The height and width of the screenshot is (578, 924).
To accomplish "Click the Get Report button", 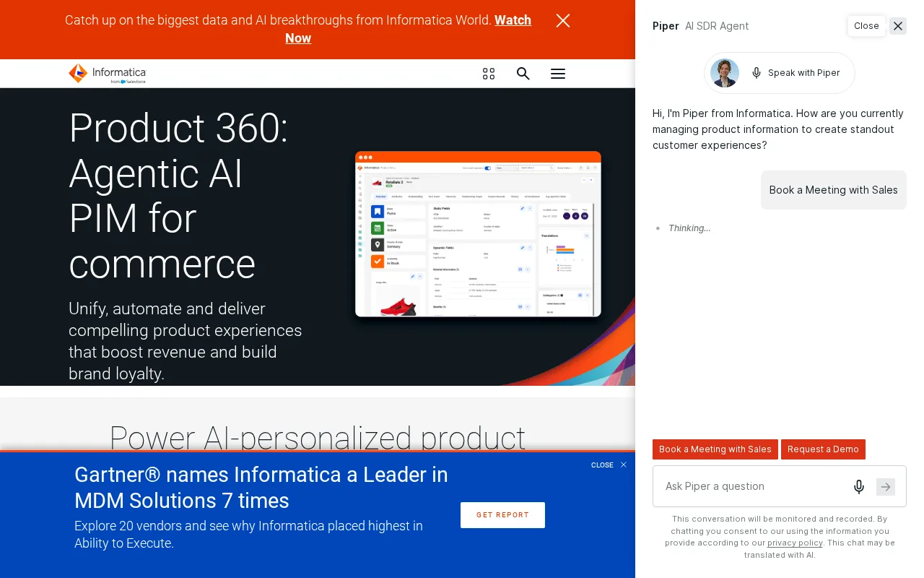I will [502, 515].
